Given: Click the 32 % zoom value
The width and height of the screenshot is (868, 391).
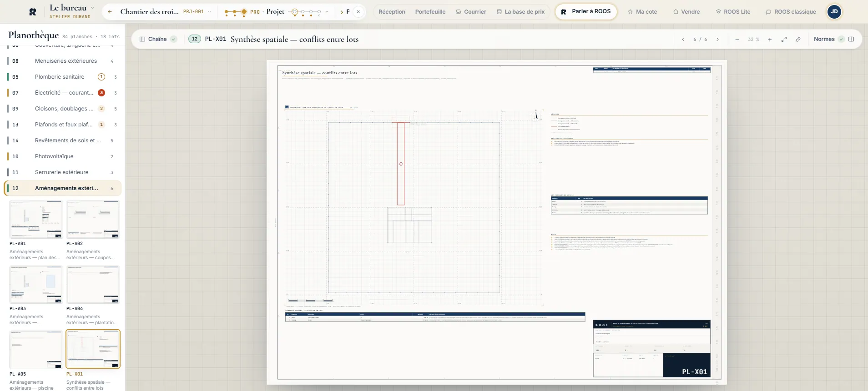Looking at the screenshot, I should [x=753, y=40].
